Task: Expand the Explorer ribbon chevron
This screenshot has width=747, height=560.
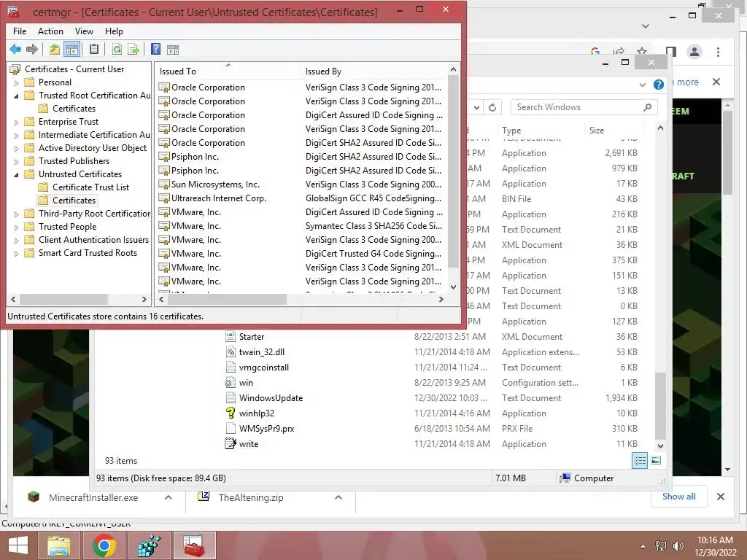Action: click(x=642, y=85)
